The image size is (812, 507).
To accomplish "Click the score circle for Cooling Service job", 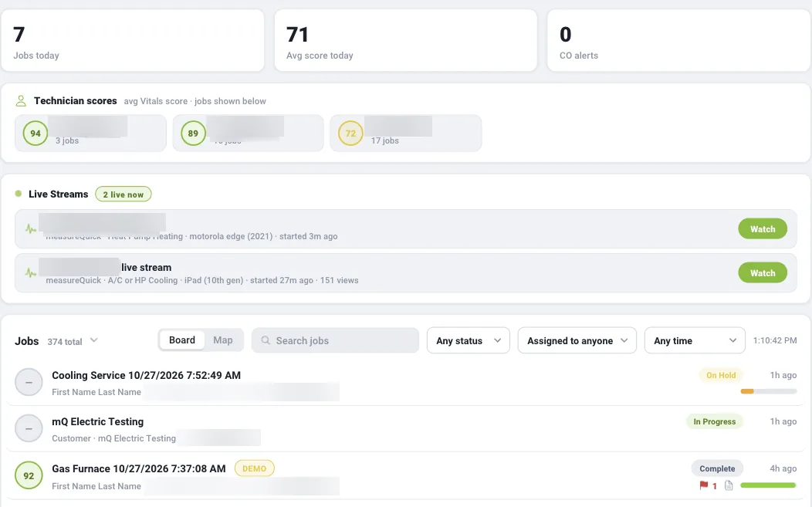I will 29,382.
